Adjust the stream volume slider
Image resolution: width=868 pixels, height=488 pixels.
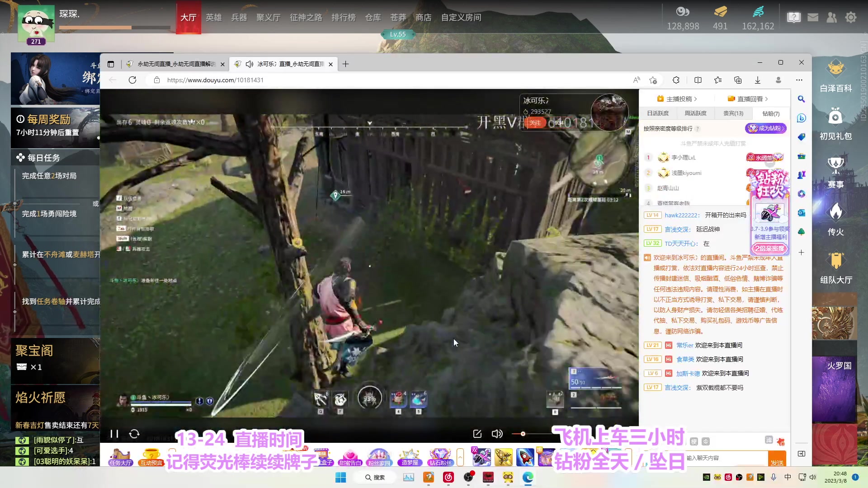pyautogui.click(x=523, y=434)
